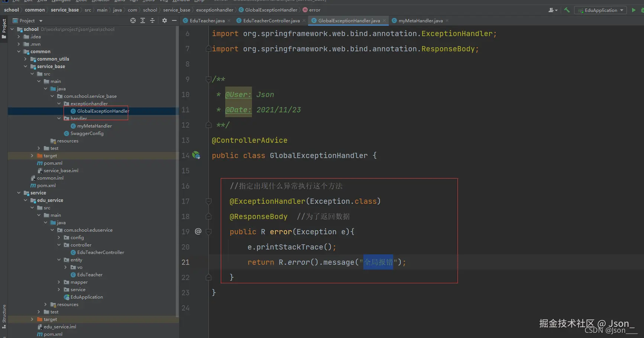Expand the .mvn folder
Viewport: 644px width, 338px height.
(19, 44)
